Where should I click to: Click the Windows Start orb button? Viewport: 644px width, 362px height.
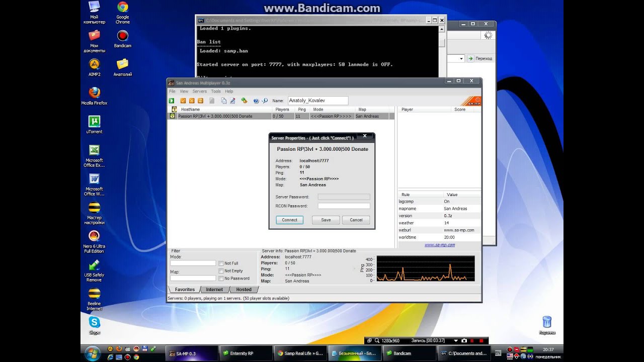point(92,353)
